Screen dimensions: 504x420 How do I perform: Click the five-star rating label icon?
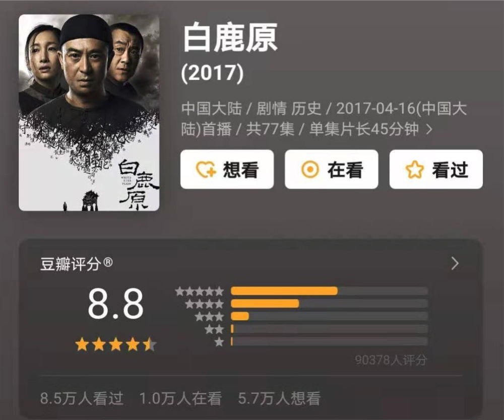click(199, 291)
